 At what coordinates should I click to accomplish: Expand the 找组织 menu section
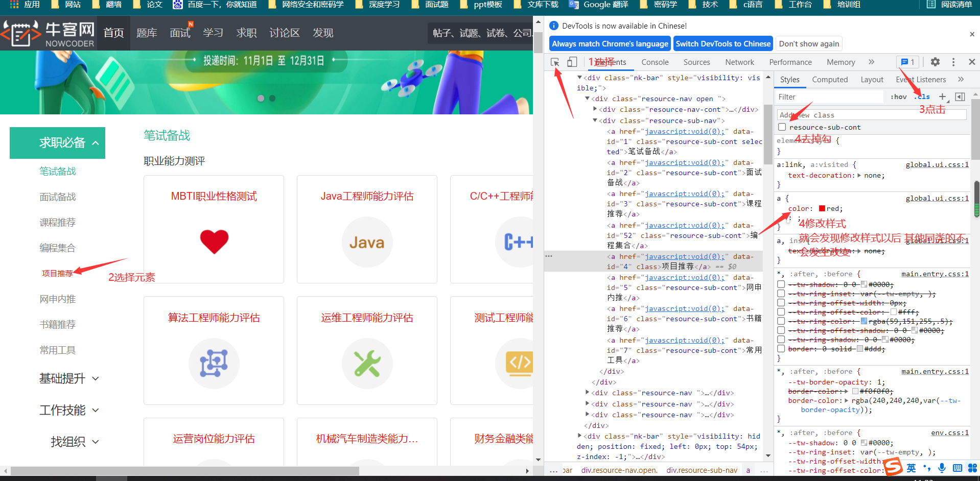click(75, 442)
